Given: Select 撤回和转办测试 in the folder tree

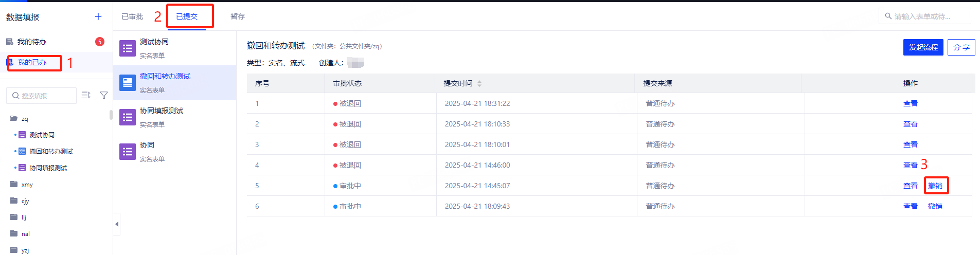Looking at the screenshot, I should point(51,152).
